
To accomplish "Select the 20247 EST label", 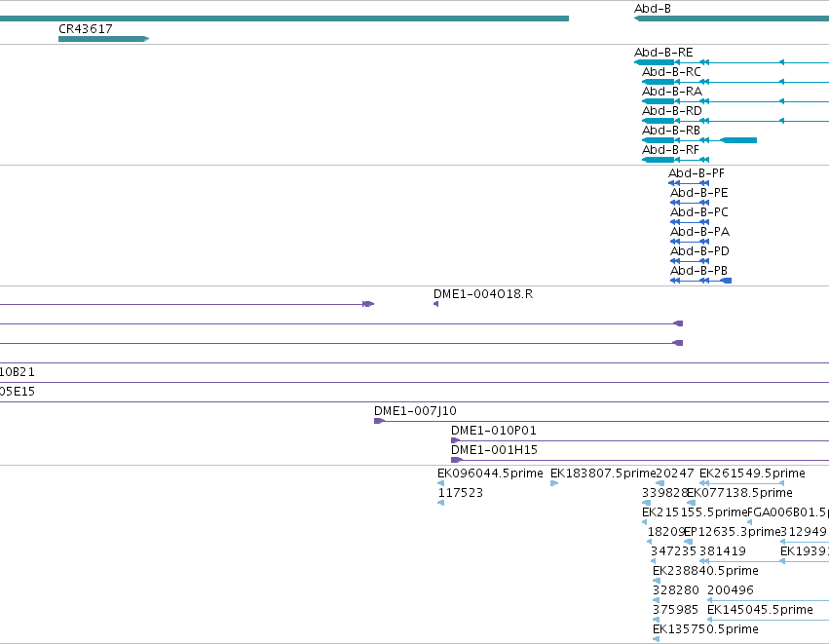I will (675, 474).
